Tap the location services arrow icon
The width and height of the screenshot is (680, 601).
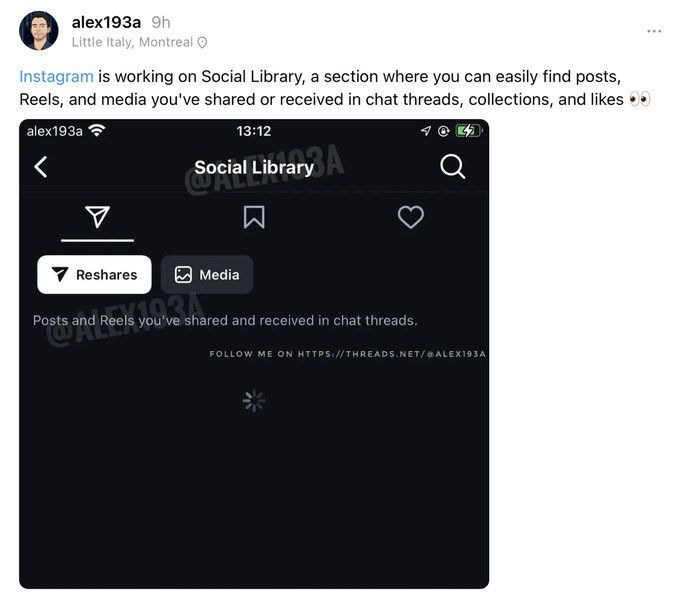click(426, 131)
